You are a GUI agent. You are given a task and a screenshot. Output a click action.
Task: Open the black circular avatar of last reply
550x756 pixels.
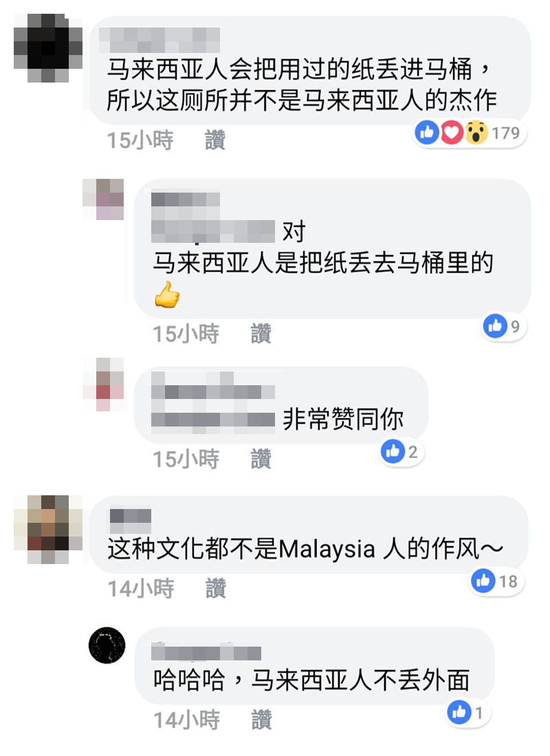pos(107,645)
